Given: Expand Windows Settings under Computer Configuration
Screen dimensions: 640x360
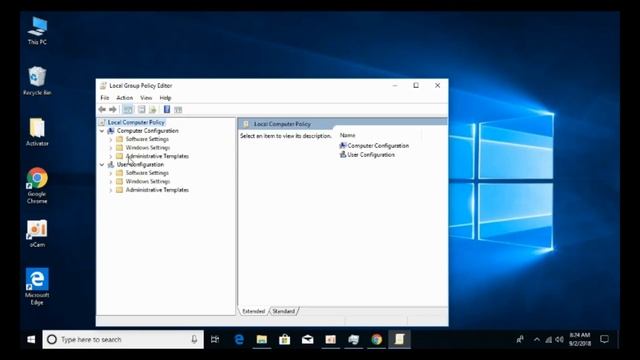Looking at the screenshot, I should (111, 148).
